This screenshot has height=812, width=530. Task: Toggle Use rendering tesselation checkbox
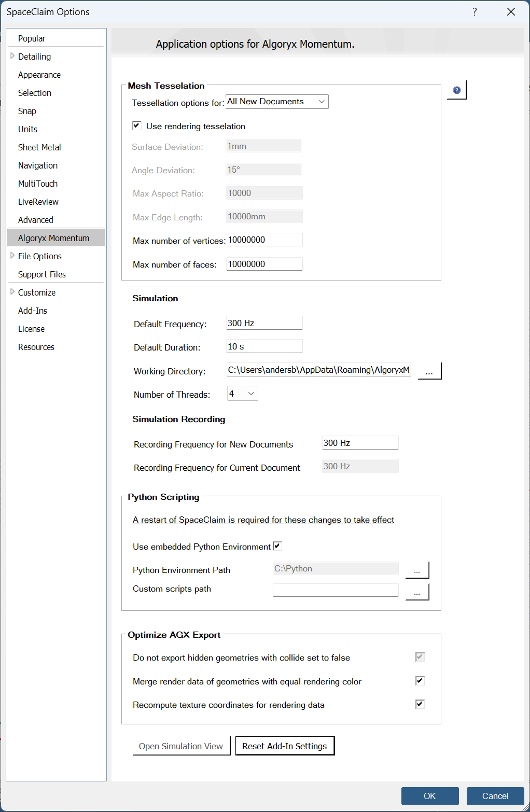[137, 125]
